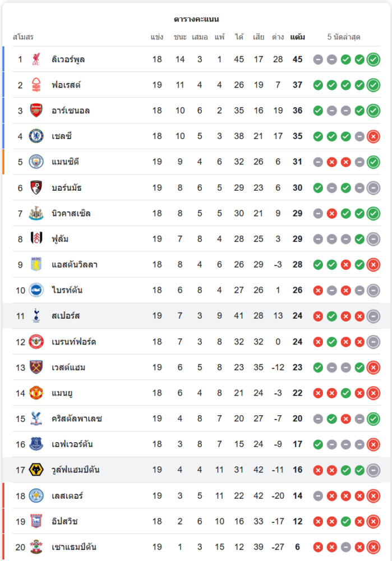The height and width of the screenshot is (561, 392).
Task: Click the Nottingham Forest crest icon
Action: [x=36, y=85]
